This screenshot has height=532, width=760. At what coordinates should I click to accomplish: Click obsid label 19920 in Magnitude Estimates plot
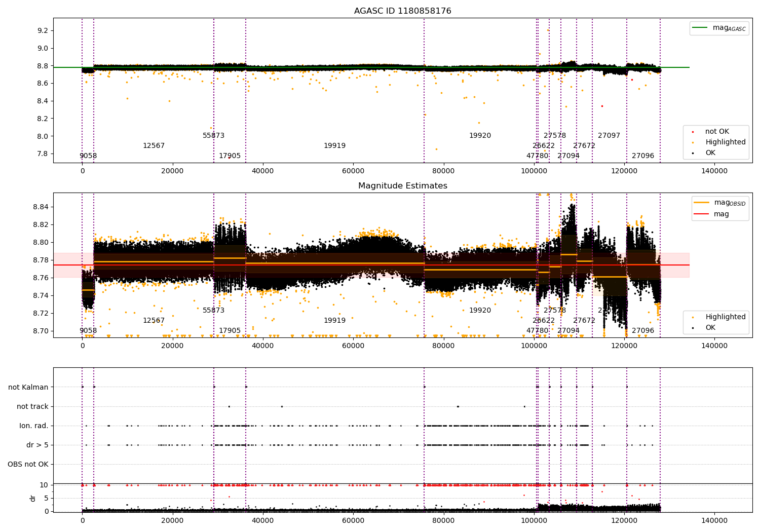point(480,311)
